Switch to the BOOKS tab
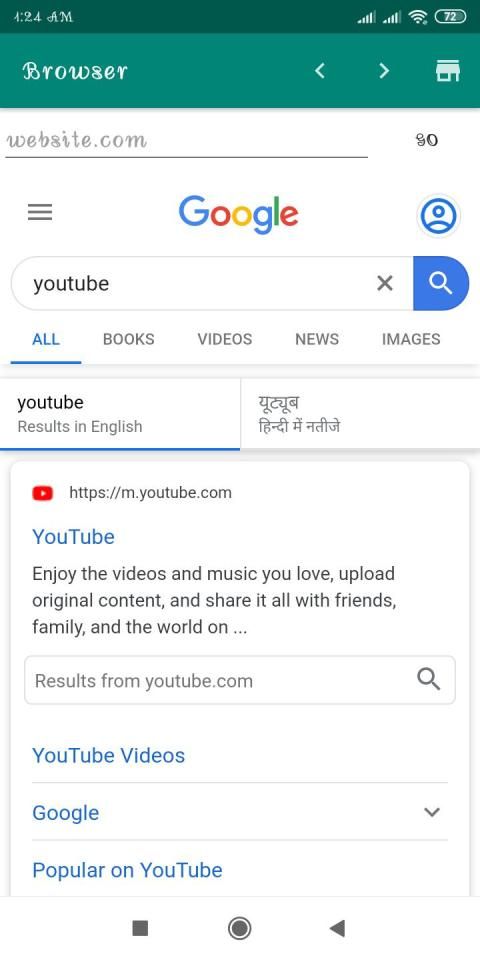The image size is (480, 960). click(x=129, y=339)
